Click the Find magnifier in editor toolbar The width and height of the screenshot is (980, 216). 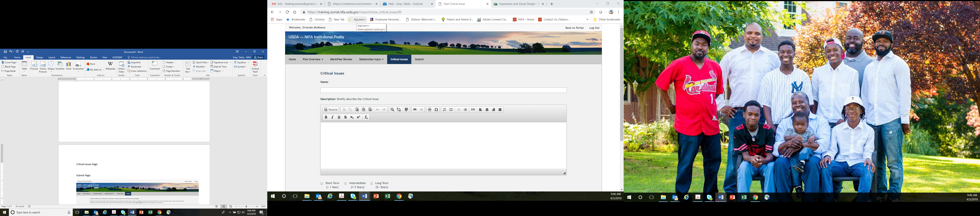point(392,110)
